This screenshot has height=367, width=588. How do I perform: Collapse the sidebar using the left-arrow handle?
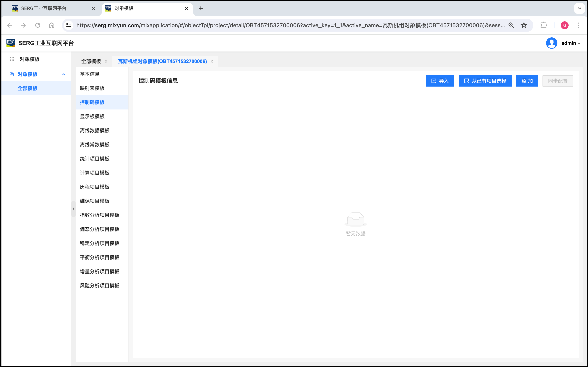(x=73, y=209)
